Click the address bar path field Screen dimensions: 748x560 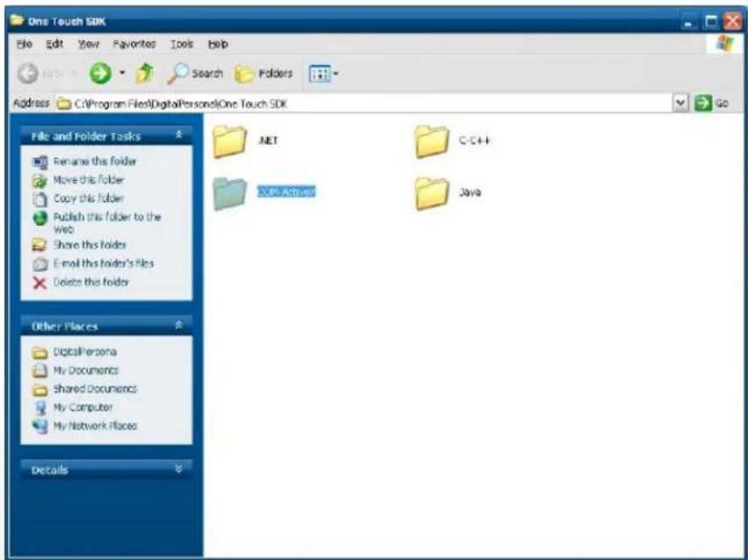coord(364,103)
